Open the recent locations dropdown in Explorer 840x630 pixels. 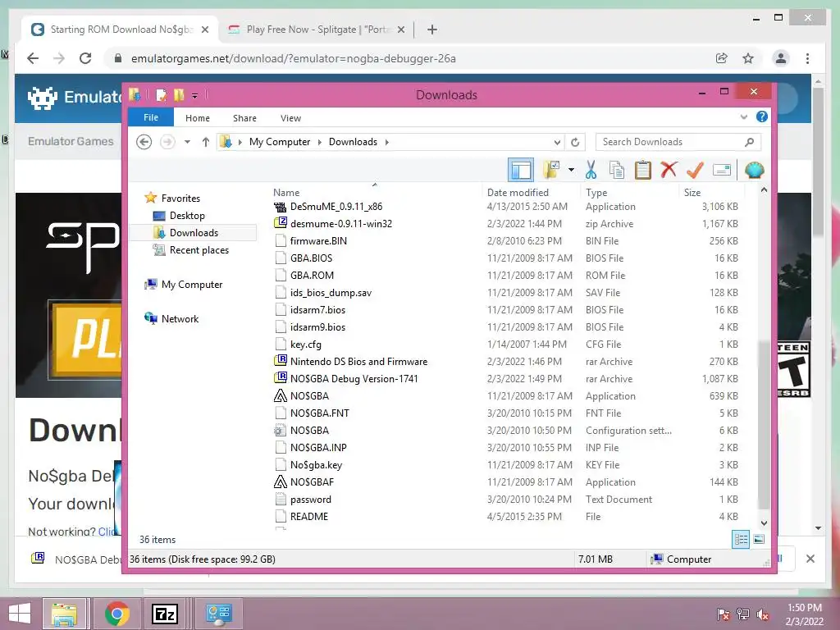point(188,142)
